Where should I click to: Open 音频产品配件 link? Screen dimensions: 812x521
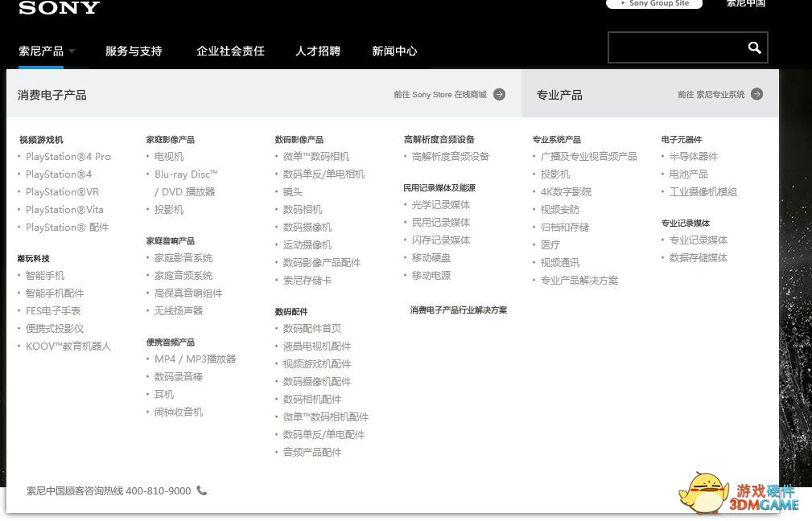click(x=311, y=452)
